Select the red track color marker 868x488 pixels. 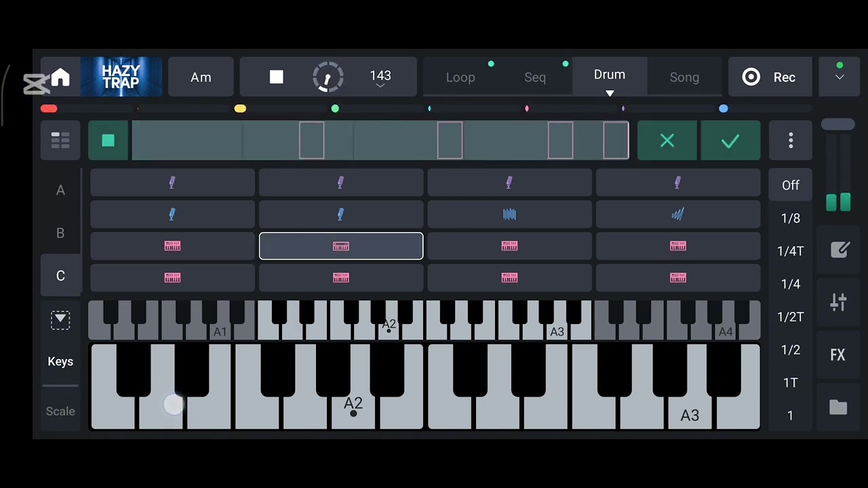(49, 108)
